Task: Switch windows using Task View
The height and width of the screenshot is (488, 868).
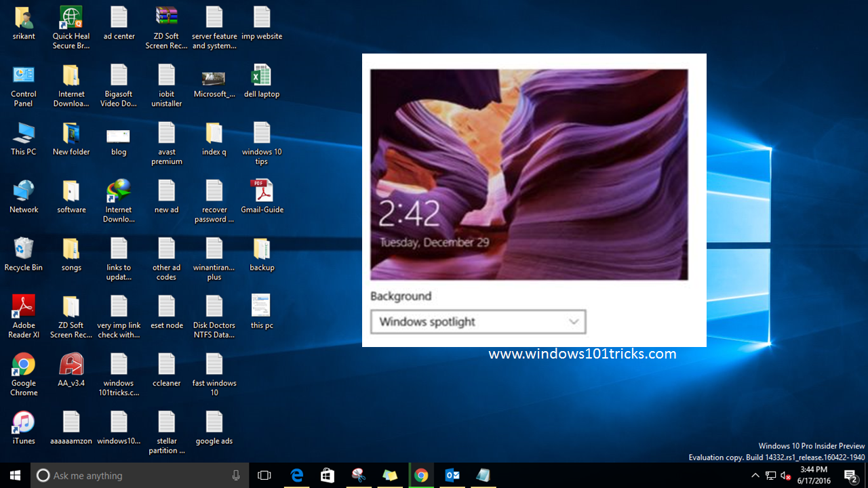Action: click(264, 474)
